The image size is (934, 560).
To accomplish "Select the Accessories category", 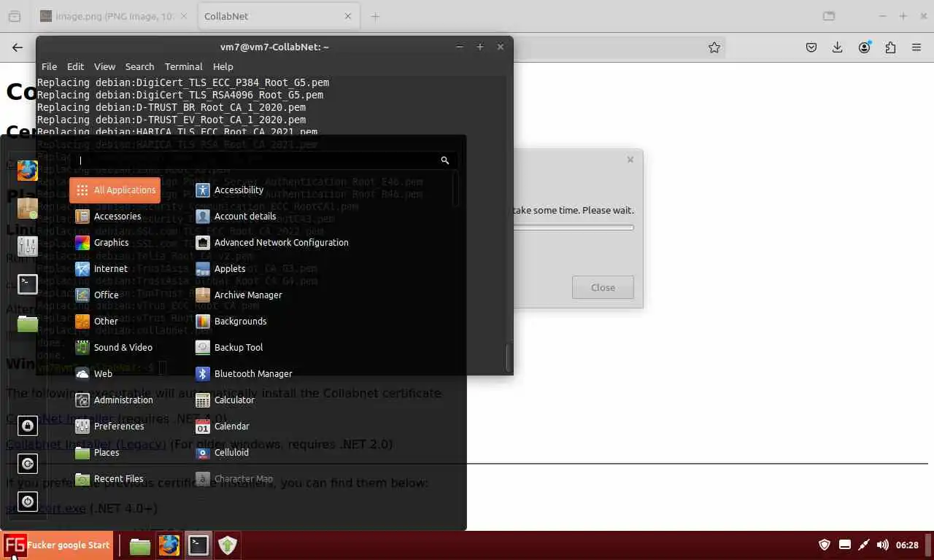I will tap(115, 217).
